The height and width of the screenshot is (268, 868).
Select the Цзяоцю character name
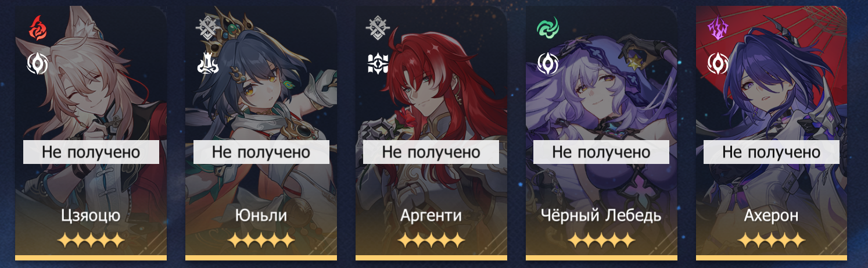click(x=91, y=216)
